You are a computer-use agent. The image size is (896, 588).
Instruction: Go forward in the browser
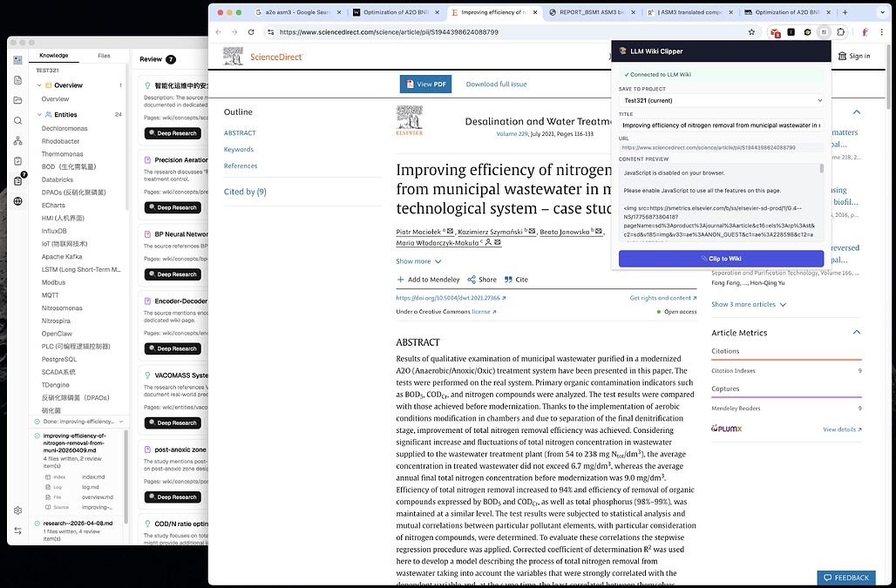pos(234,32)
